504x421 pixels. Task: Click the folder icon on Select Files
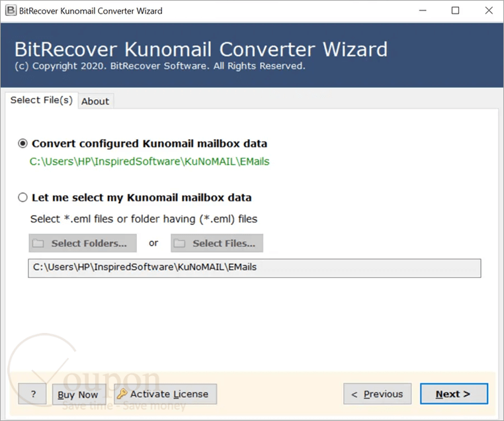pyautogui.click(x=179, y=243)
